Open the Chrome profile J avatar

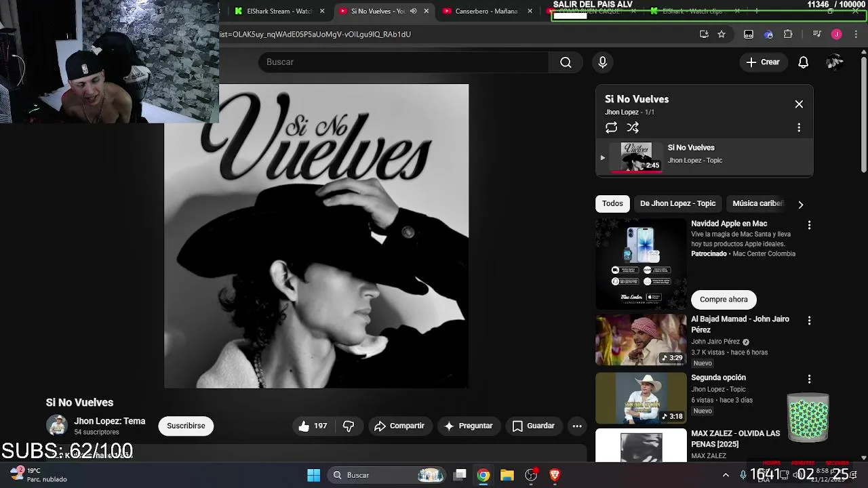pos(836,34)
